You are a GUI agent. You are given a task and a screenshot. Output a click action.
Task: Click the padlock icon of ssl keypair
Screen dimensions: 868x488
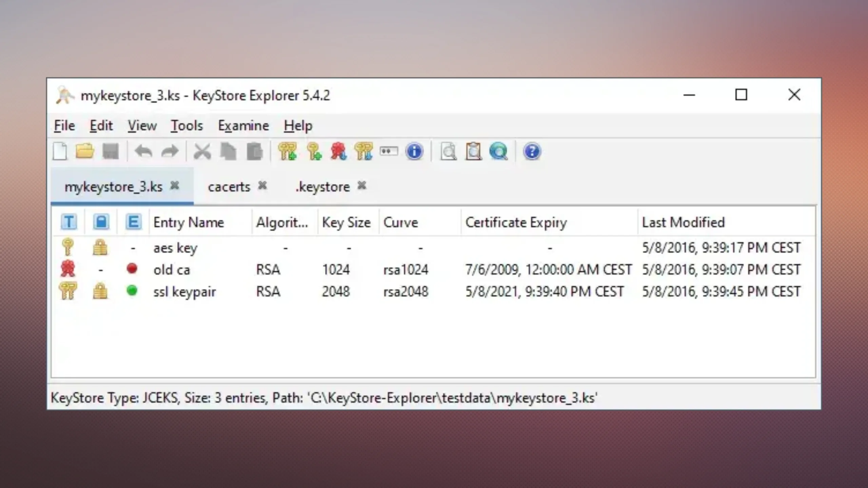(x=100, y=291)
